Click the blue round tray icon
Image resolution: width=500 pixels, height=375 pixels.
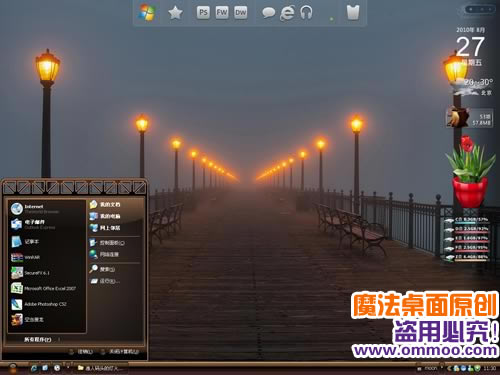[463, 368]
